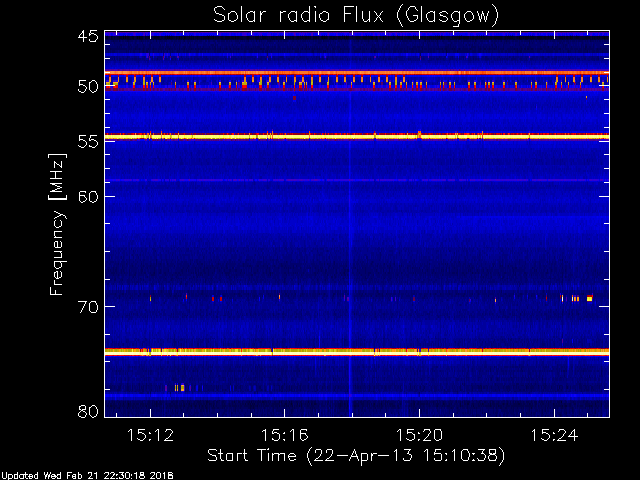Click the 15:16 time tick label
The image size is (640, 480).
[285, 435]
